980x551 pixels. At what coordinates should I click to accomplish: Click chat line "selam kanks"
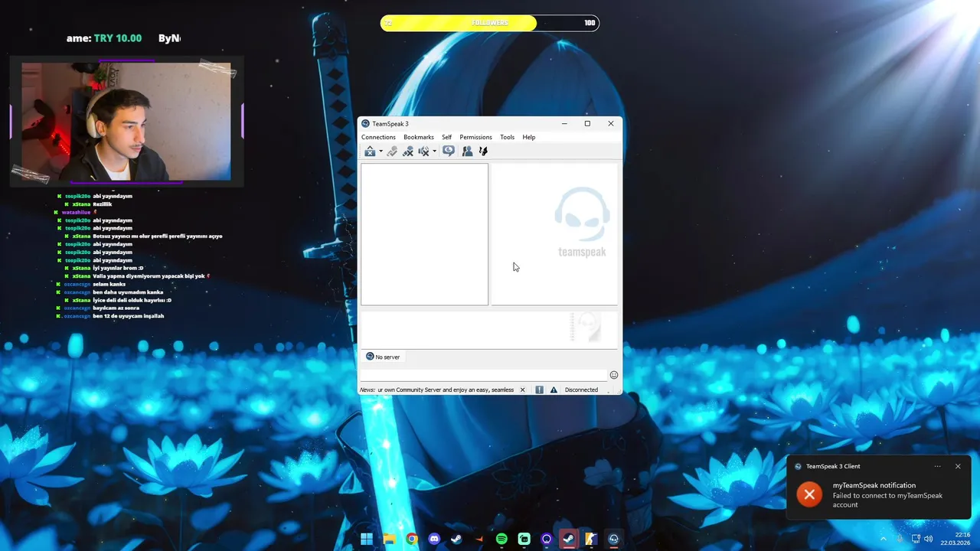(109, 284)
